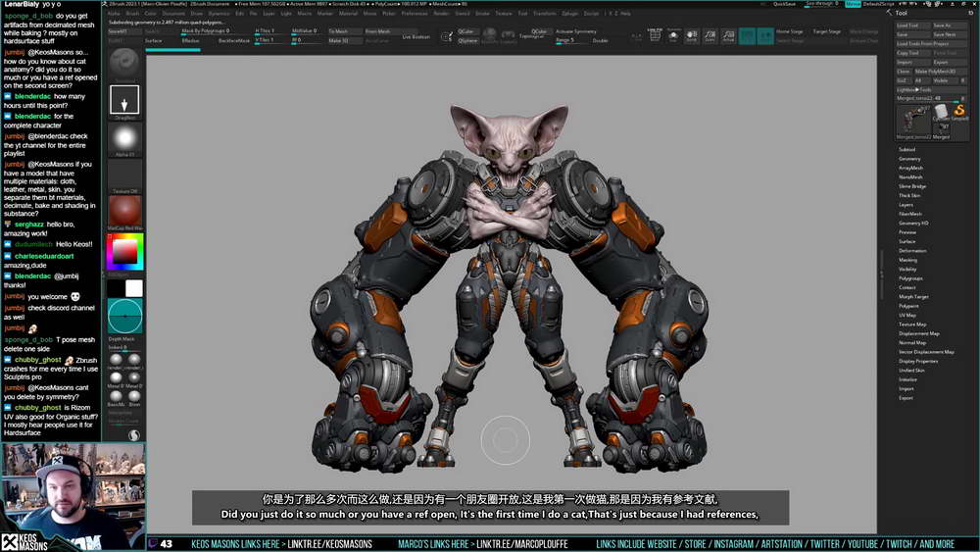Toggle Live Boolean mode
Viewport: 980px width, 552px height.
click(416, 37)
